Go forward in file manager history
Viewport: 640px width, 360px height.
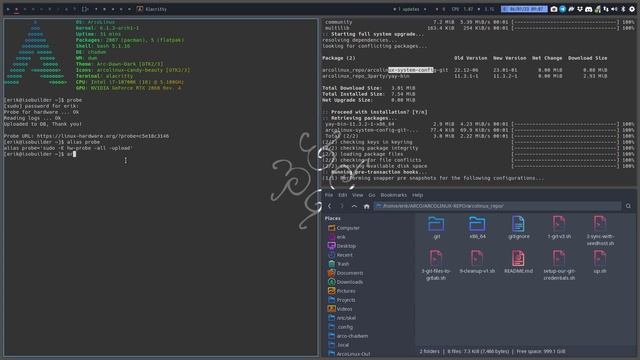pos(342,206)
